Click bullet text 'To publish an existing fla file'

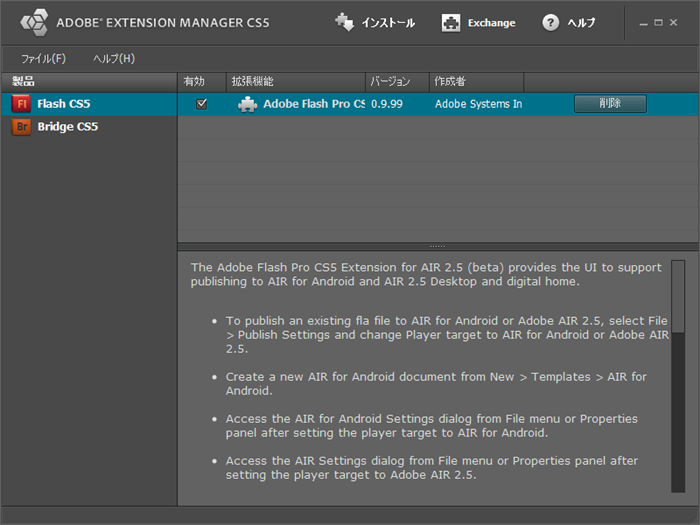[447, 335]
